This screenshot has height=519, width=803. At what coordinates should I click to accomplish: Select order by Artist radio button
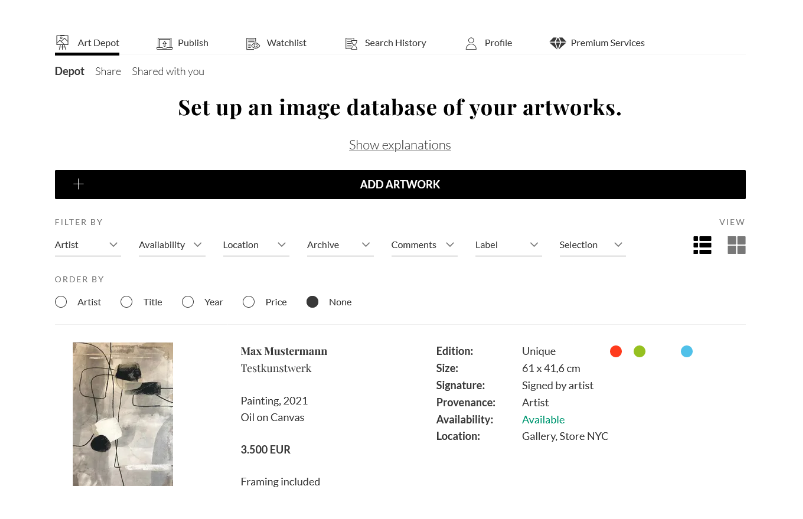point(61,302)
